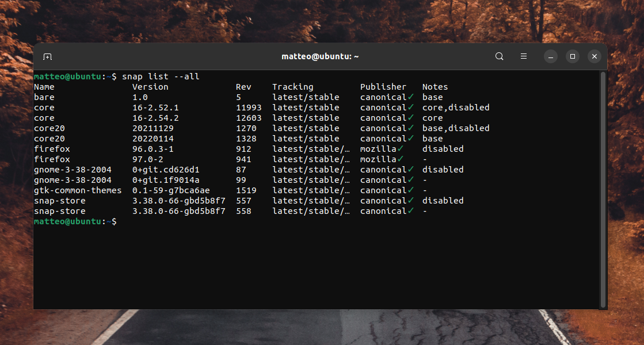
Task: Select the gtk-common-themes package name
Action: (78, 190)
